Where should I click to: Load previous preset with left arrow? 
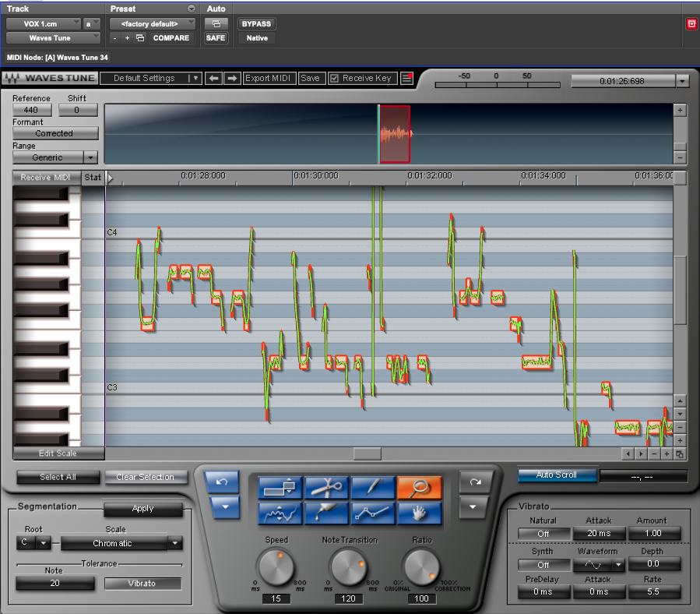tap(213, 78)
